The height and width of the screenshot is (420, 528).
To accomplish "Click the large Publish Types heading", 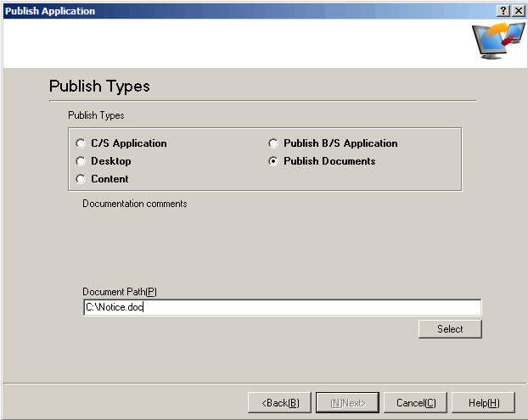I will [99, 87].
